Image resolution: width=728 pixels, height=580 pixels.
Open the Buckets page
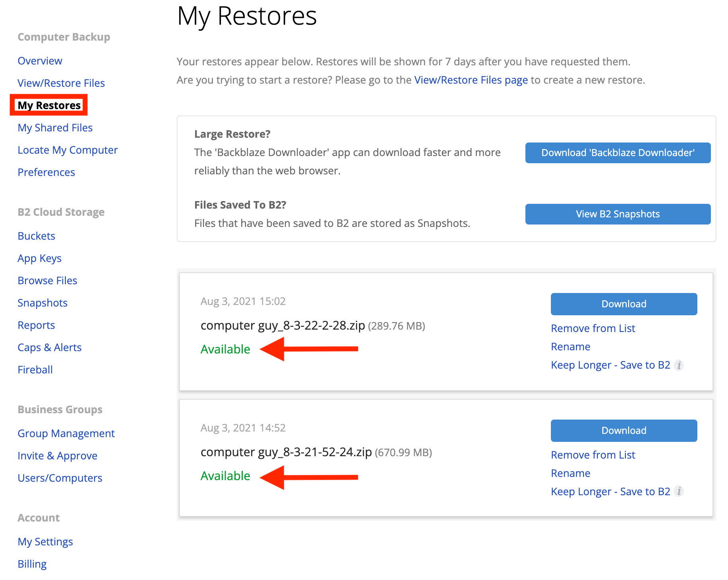pos(36,236)
